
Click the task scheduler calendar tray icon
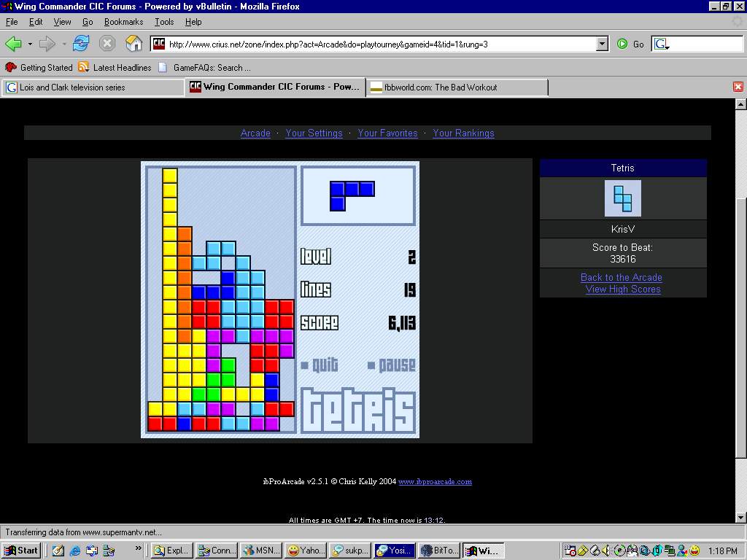[569, 551]
